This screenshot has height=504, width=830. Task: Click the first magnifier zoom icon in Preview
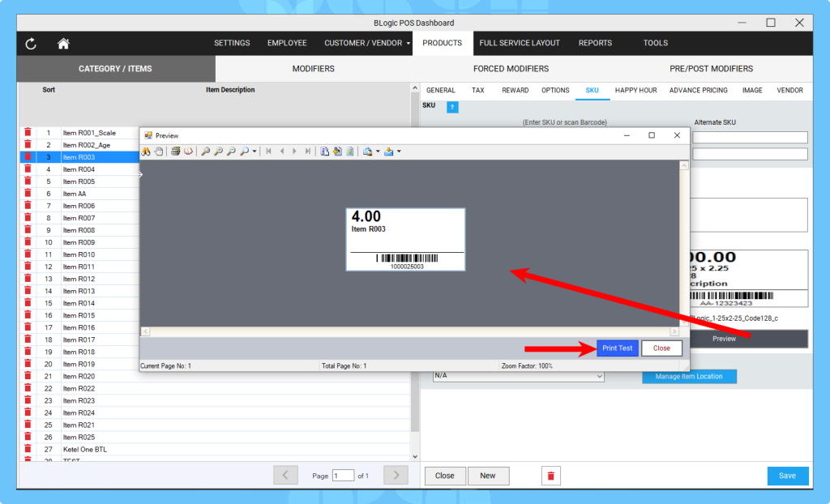(x=205, y=152)
